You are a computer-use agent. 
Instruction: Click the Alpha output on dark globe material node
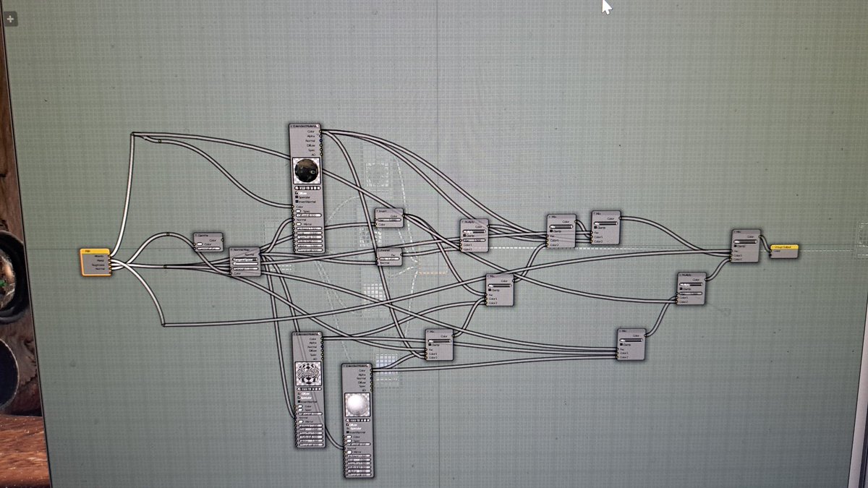(x=320, y=136)
